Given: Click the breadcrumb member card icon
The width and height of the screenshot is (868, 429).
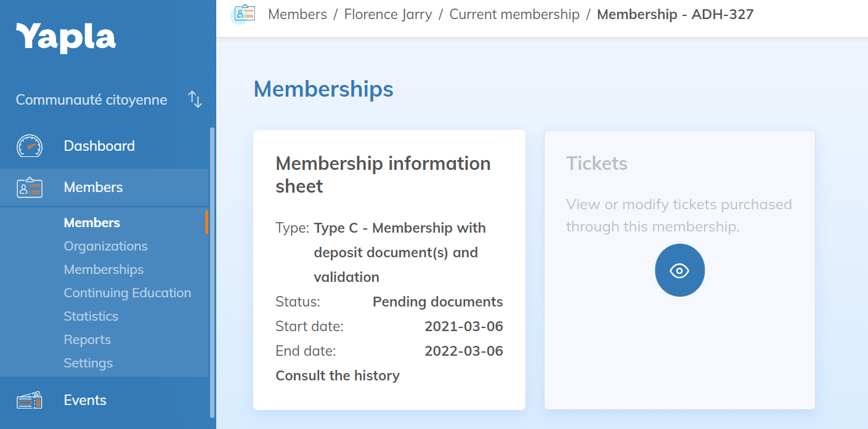Looking at the screenshot, I should coord(245,14).
